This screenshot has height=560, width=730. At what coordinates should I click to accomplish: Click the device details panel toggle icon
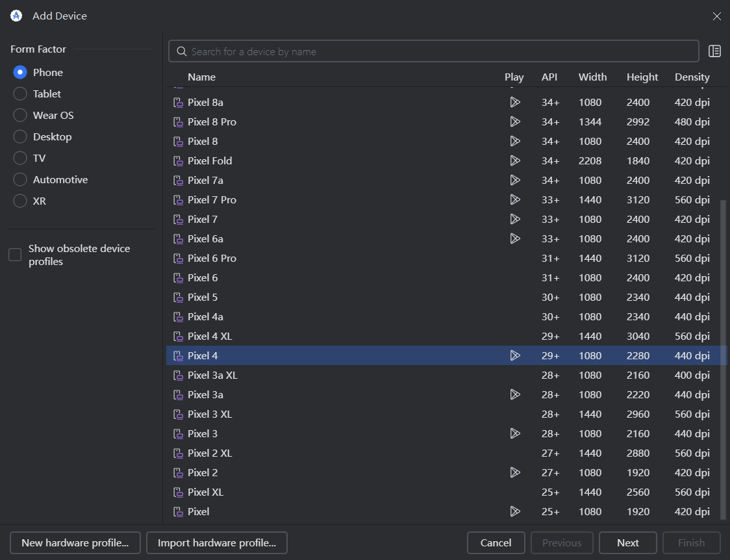714,51
